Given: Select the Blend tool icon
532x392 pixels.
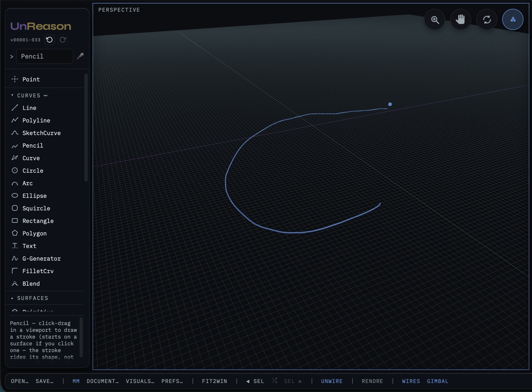Looking at the screenshot, I should [x=15, y=283].
